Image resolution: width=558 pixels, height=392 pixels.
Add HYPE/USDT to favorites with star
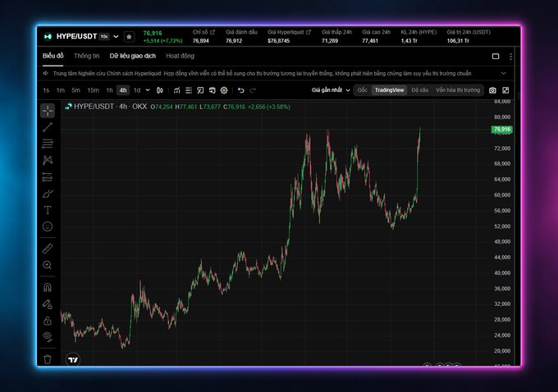click(129, 37)
